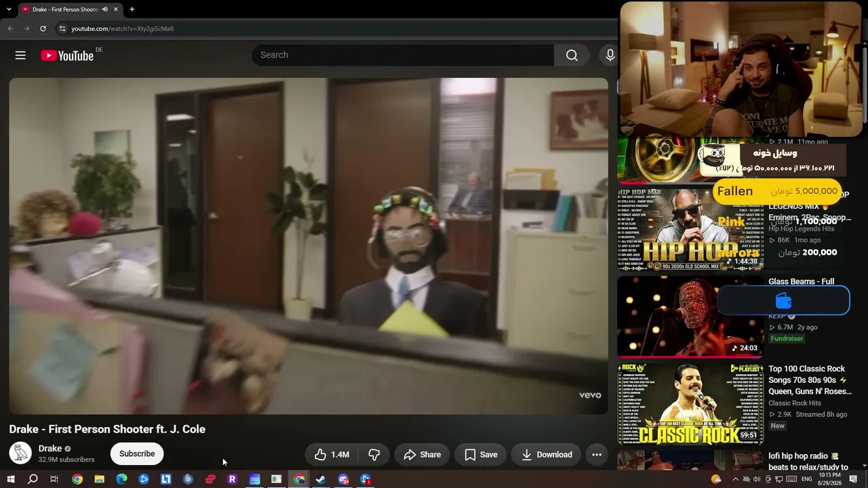Open Microsoft Edge from the taskbar
This screenshot has height=488, width=868.
point(121,480)
